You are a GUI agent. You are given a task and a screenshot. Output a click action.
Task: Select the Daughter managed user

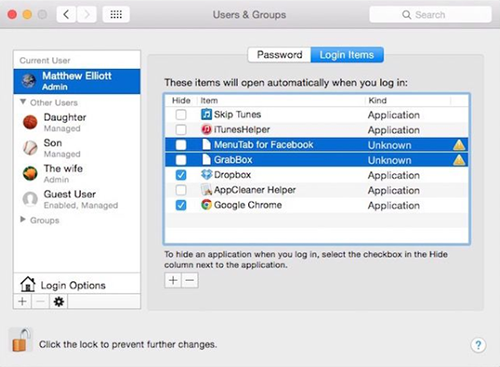pyautogui.click(x=77, y=122)
